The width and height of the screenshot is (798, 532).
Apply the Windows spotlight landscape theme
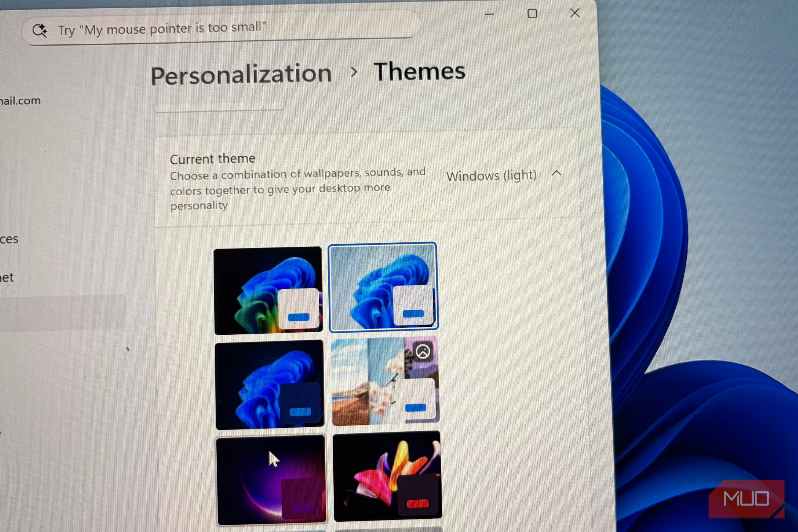[385, 381]
